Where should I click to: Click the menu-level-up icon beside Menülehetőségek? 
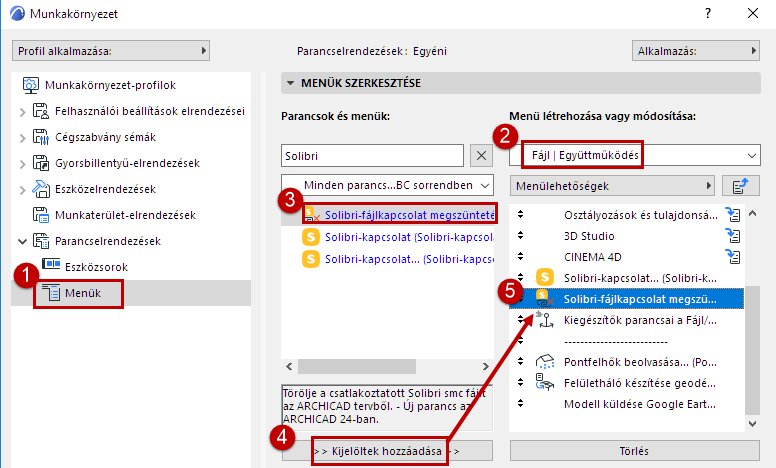click(x=741, y=185)
